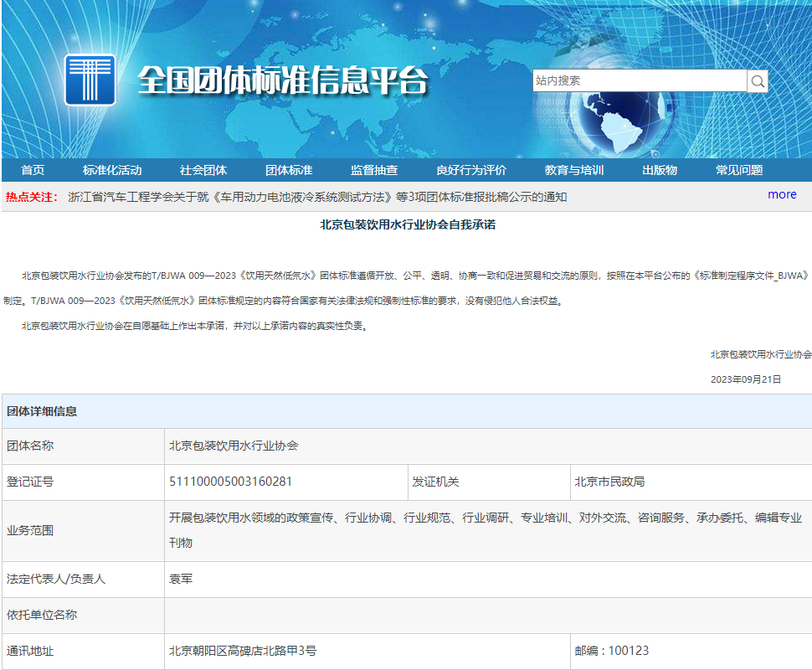Image resolution: width=812 pixels, height=670 pixels.
Task: Click address 北京朝阳区高碑店北路甲3号
Action: click(x=243, y=651)
